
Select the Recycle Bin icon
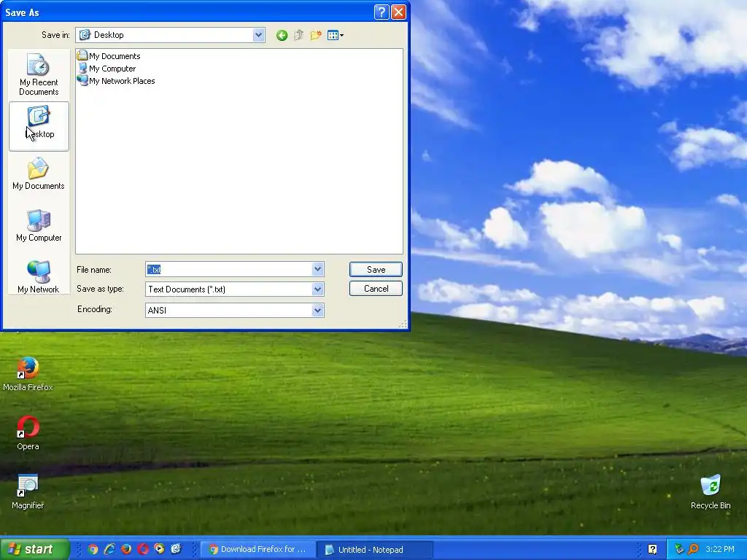pyautogui.click(x=711, y=492)
